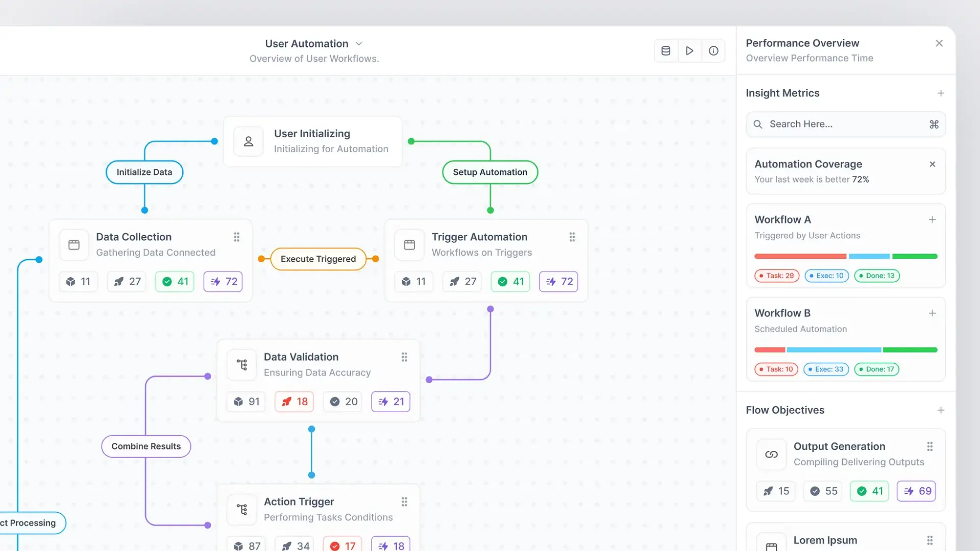Select the Exec: 33 tag in Workflow B

pos(826,369)
